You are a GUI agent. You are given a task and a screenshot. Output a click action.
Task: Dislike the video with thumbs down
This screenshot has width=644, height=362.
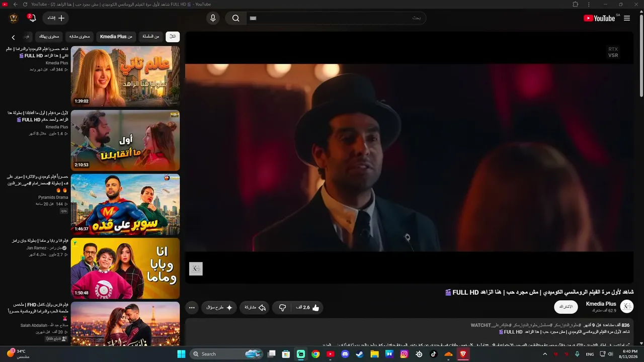tap(283, 308)
